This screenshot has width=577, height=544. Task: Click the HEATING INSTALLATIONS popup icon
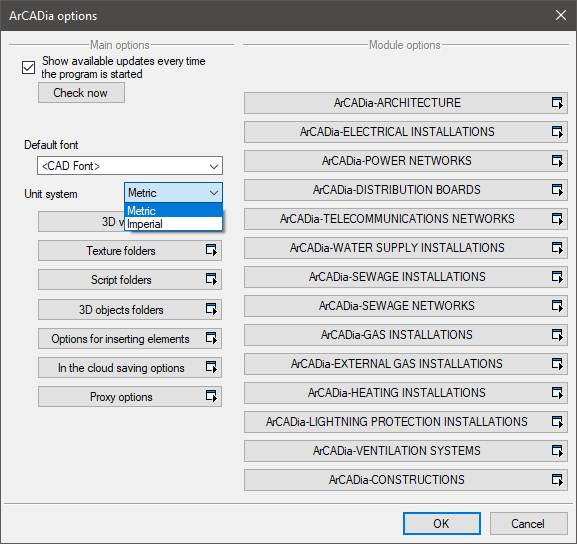[557, 393]
